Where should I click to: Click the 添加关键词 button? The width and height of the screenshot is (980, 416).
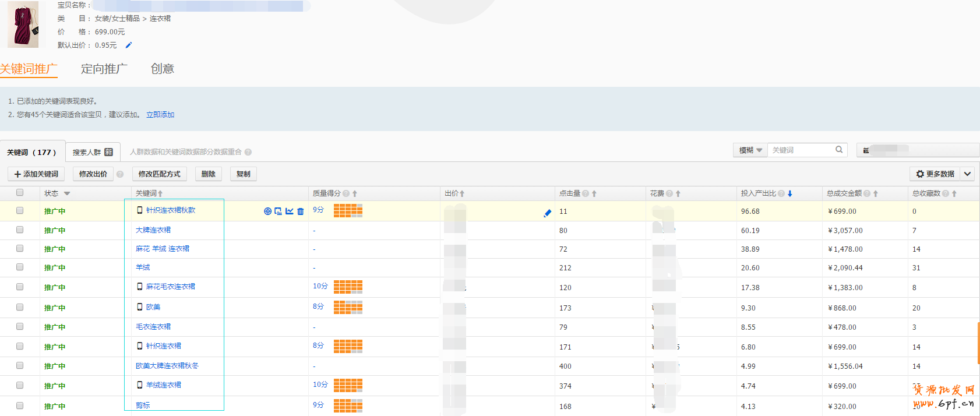point(36,174)
